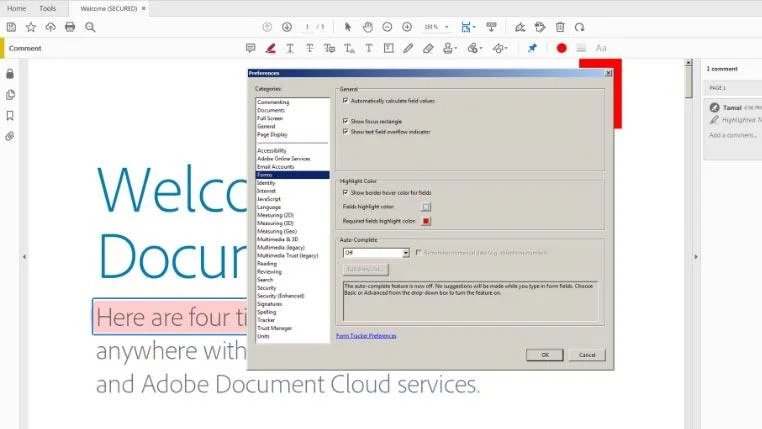The image size is (762, 429).
Task: Close the Welcome document tab
Action: click(x=143, y=8)
